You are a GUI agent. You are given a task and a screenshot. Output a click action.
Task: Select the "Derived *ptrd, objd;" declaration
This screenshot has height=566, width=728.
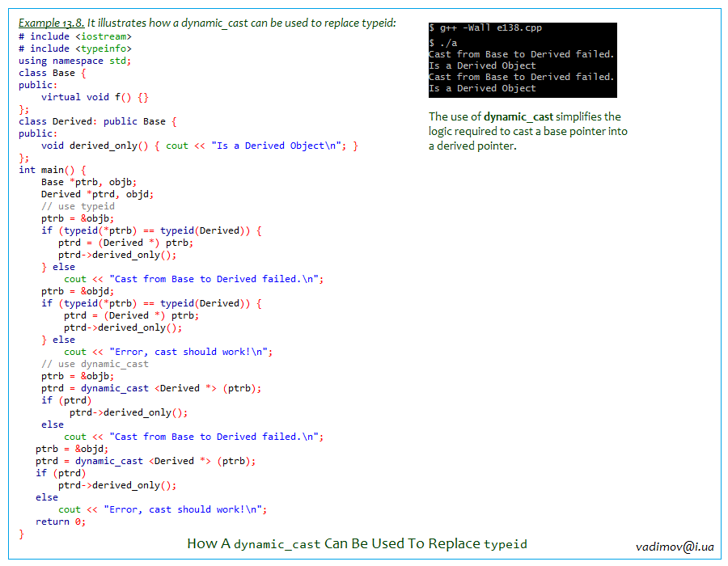[x=98, y=194]
